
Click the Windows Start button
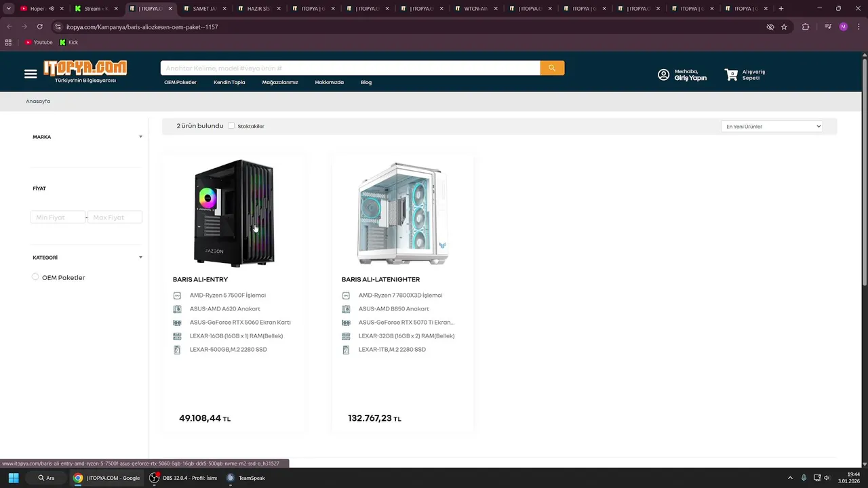point(13,478)
